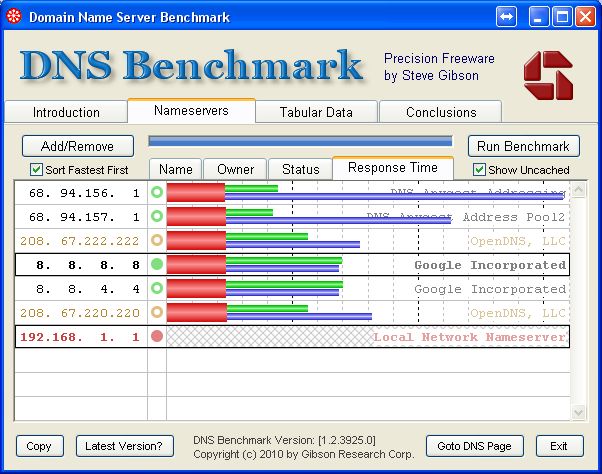The image size is (602, 474).
Task: Click the title bar app icon
Action: pyautogui.click(x=13, y=17)
